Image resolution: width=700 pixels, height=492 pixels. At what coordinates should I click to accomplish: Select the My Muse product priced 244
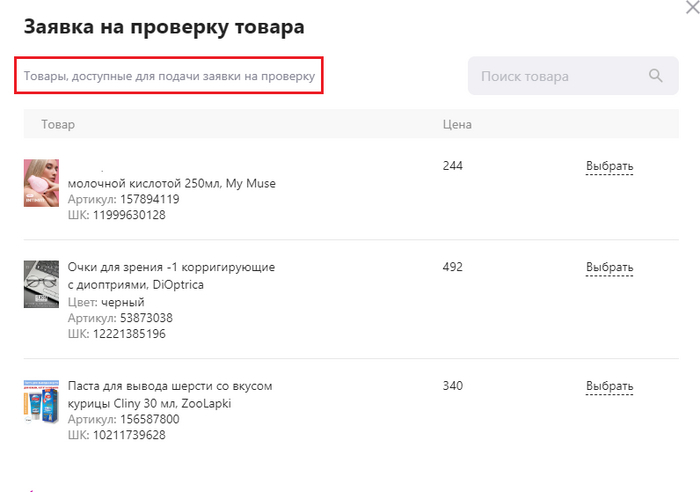click(x=609, y=166)
